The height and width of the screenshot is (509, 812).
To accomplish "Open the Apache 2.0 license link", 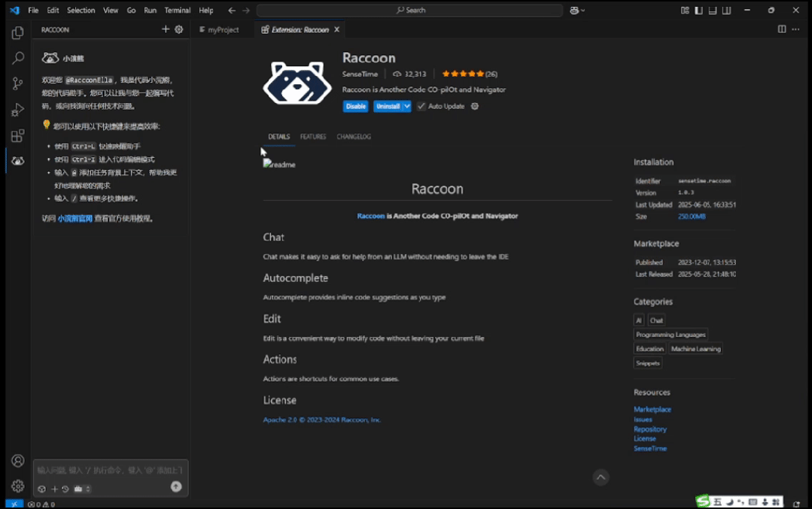I will click(321, 420).
